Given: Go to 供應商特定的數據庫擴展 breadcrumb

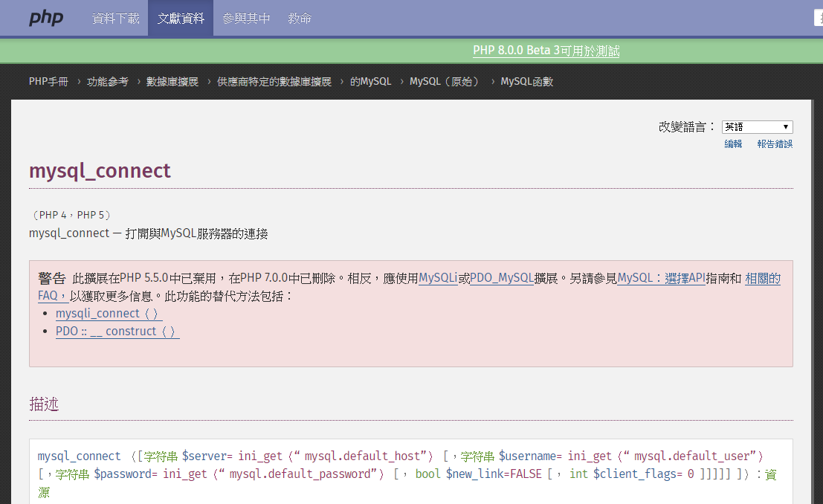Looking at the screenshot, I should coord(274,81).
